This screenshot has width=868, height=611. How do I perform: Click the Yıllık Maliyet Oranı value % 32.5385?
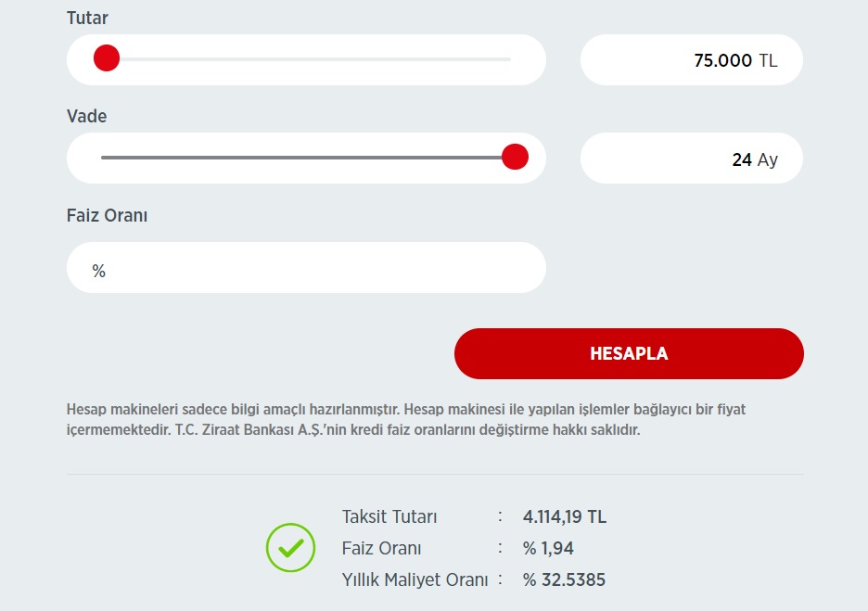(564, 580)
